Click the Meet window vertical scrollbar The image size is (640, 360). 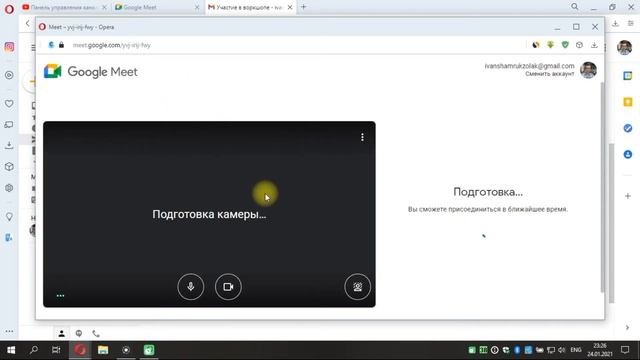click(x=602, y=187)
